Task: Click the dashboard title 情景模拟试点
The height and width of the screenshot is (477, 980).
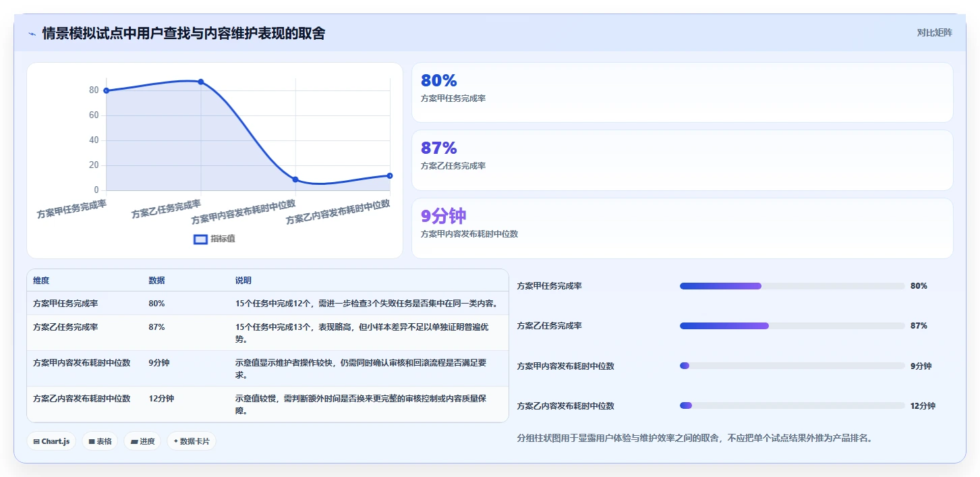Action: click(183, 33)
